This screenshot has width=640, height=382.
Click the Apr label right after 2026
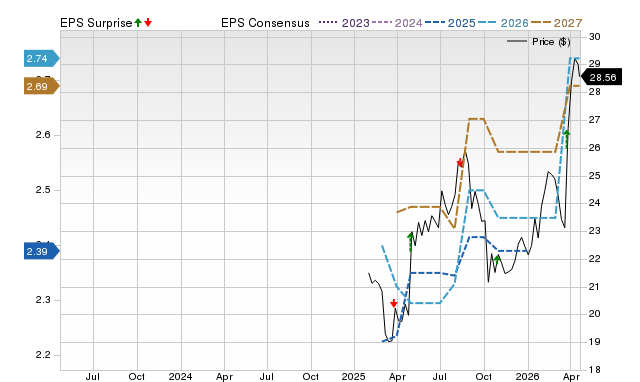[571, 376]
